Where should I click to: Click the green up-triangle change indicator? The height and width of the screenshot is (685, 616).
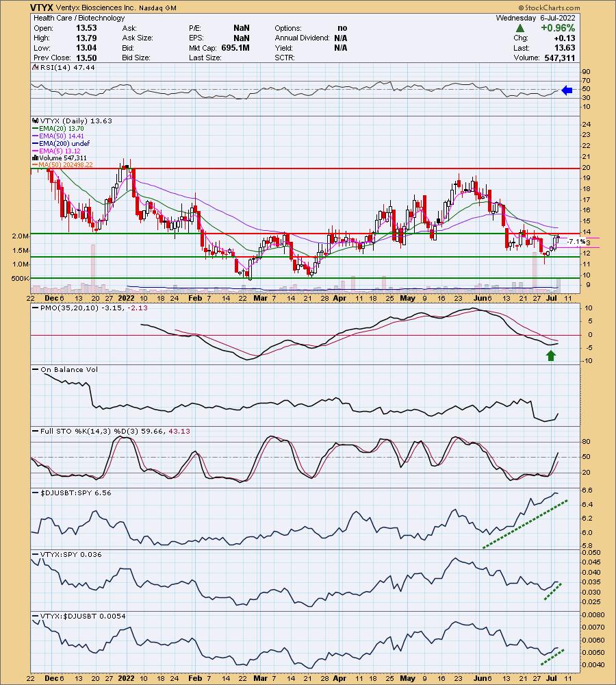point(520,28)
